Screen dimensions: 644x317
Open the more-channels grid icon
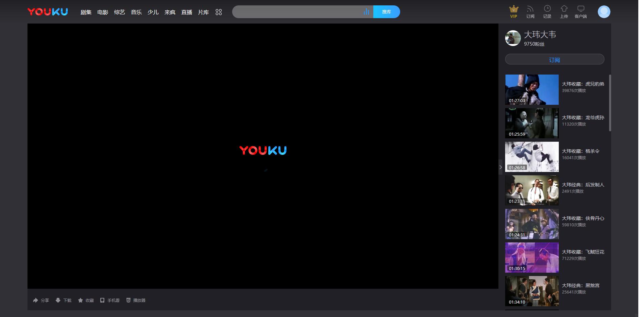[218, 12]
